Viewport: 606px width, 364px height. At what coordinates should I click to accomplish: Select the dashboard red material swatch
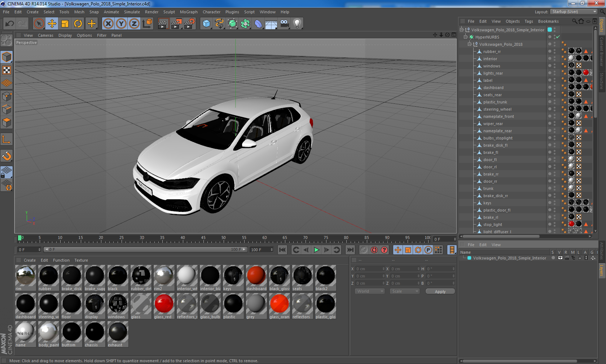[256, 278]
